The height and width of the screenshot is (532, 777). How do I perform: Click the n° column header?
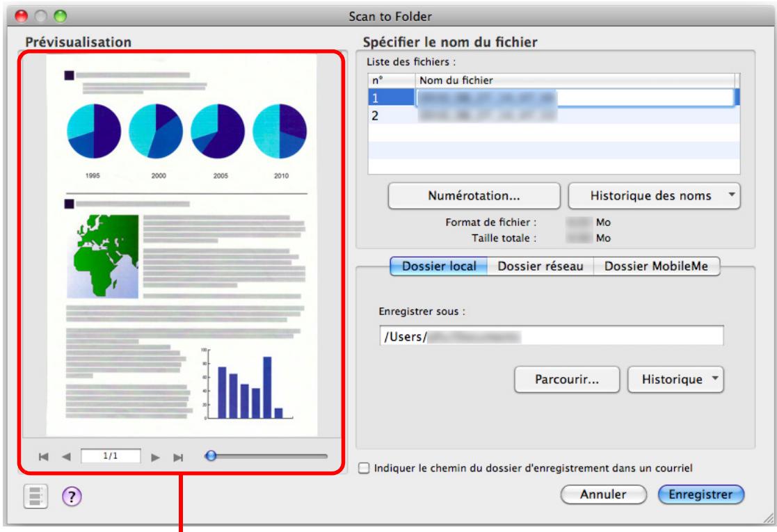point(392,80)
